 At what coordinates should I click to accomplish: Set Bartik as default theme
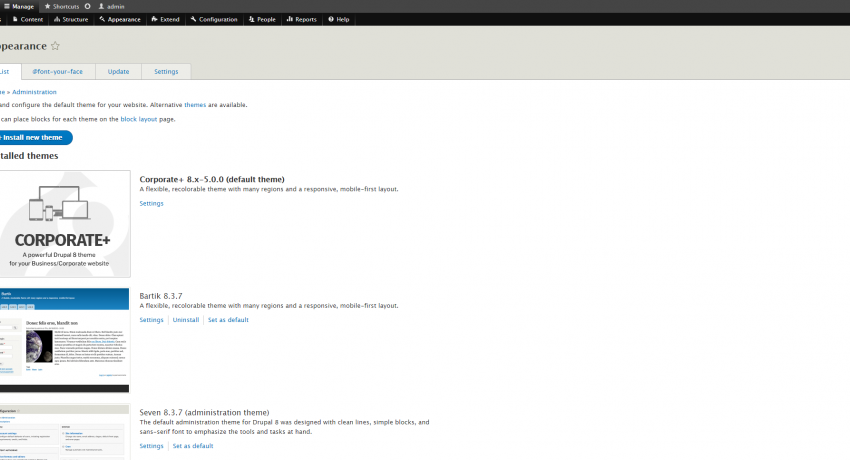(x=228, y=320)
